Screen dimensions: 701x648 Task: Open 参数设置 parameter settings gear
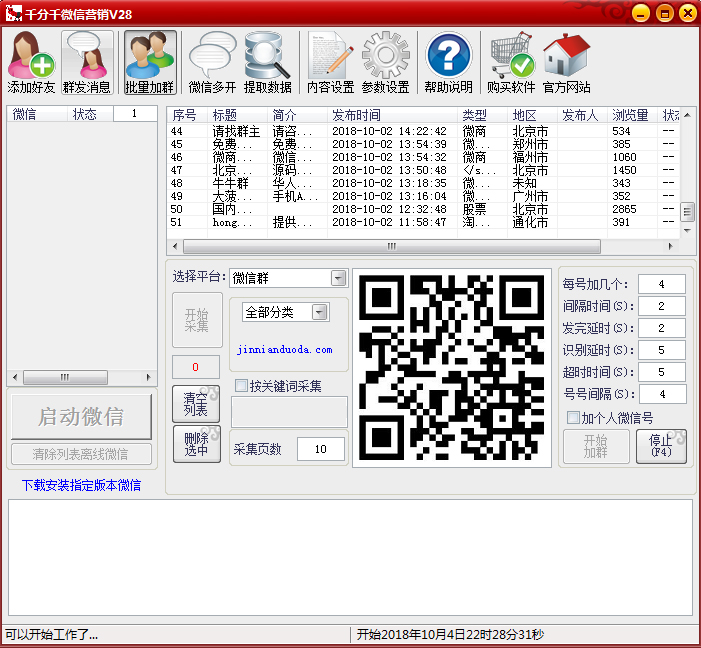385,63
